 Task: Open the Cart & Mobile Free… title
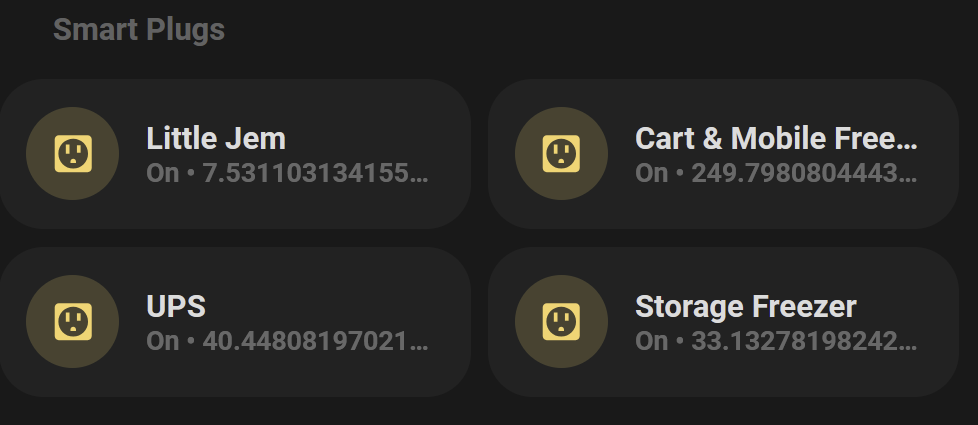point(776,139)
